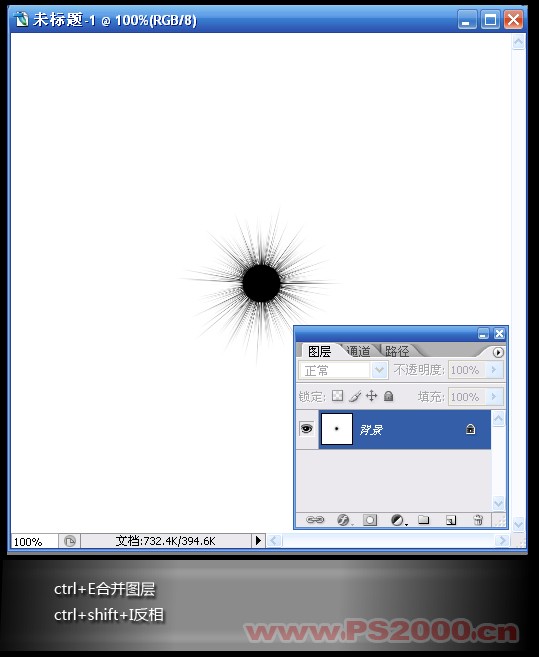
Task: Click the delete layer trash icon
Action: [478, 520]
